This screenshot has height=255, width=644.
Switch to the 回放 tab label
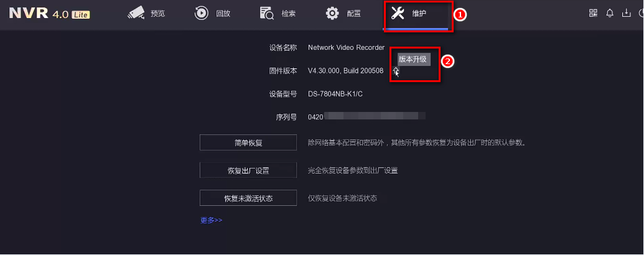click(223, 14)
